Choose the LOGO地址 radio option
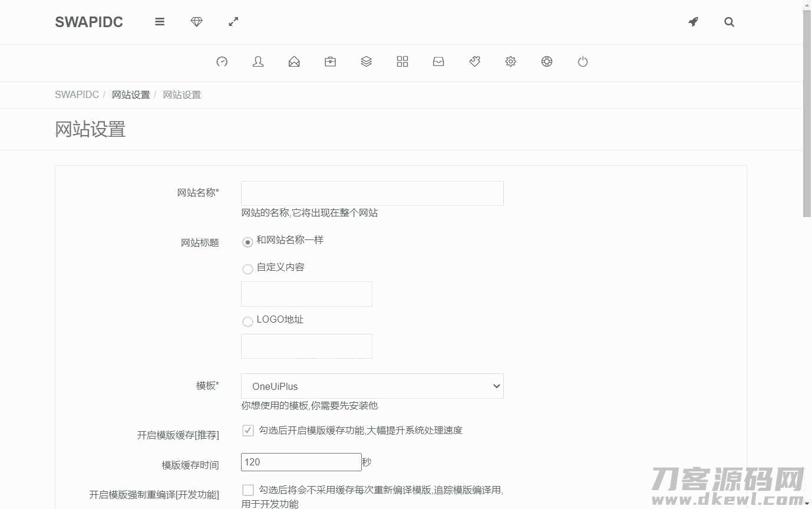Viewport: 812px width, 509px height. click(247, 321)
